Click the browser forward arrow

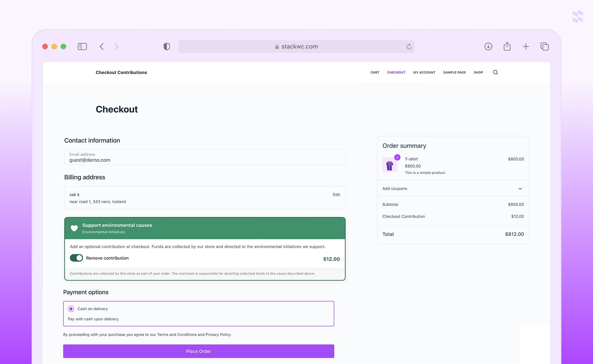[x=116, y=47]
